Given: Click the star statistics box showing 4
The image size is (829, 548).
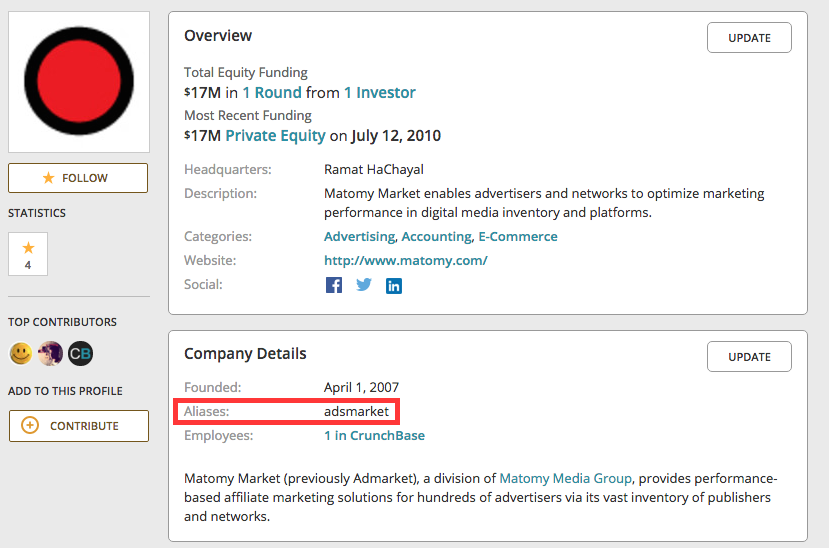Looking at the screenshot, I should pyautogui.click(x=28, y=254).
